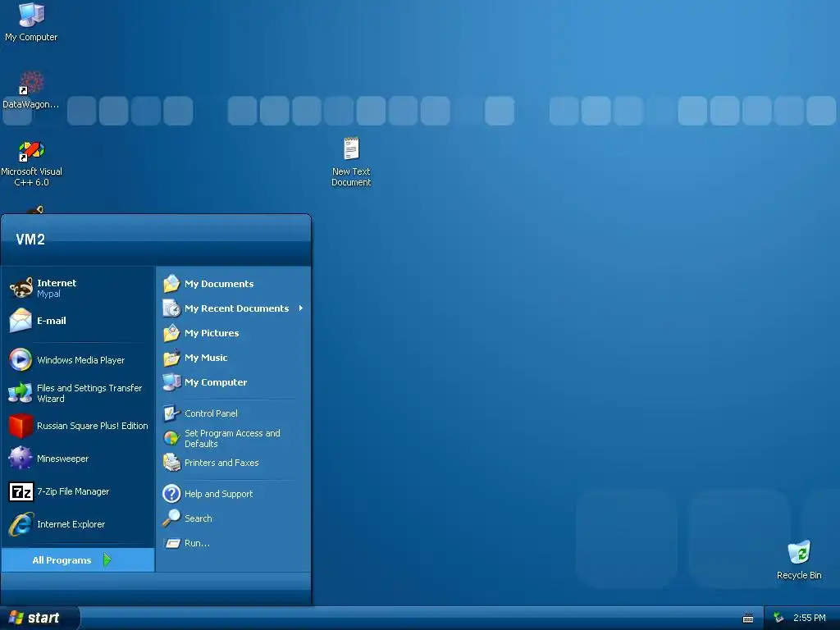Click the All Programs label
The width and height of the screenshot is (840, 630).
[x=62, y=560]
